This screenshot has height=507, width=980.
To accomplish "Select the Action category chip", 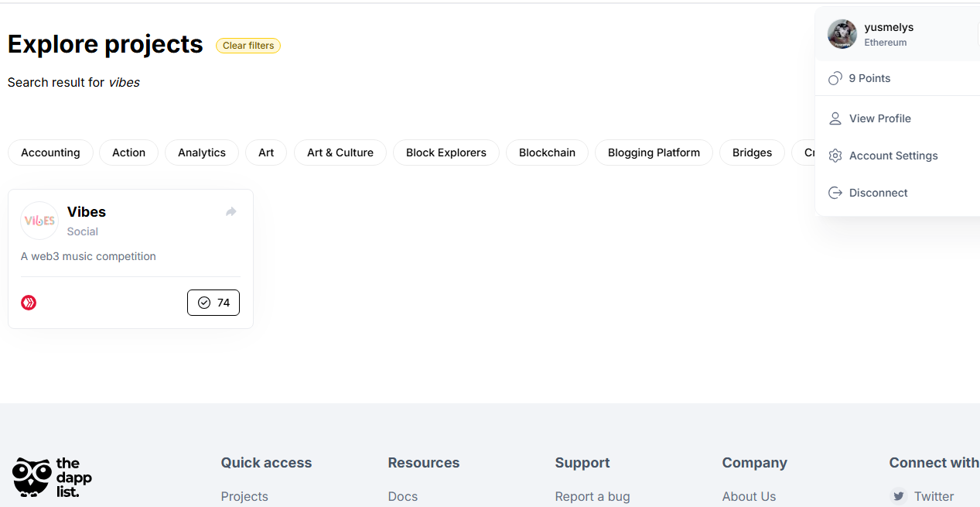I will click(x=128, y=152).
